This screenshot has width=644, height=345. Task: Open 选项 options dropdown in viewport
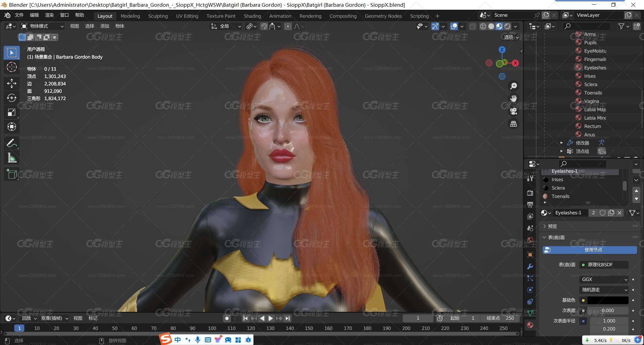coord(511,37)
